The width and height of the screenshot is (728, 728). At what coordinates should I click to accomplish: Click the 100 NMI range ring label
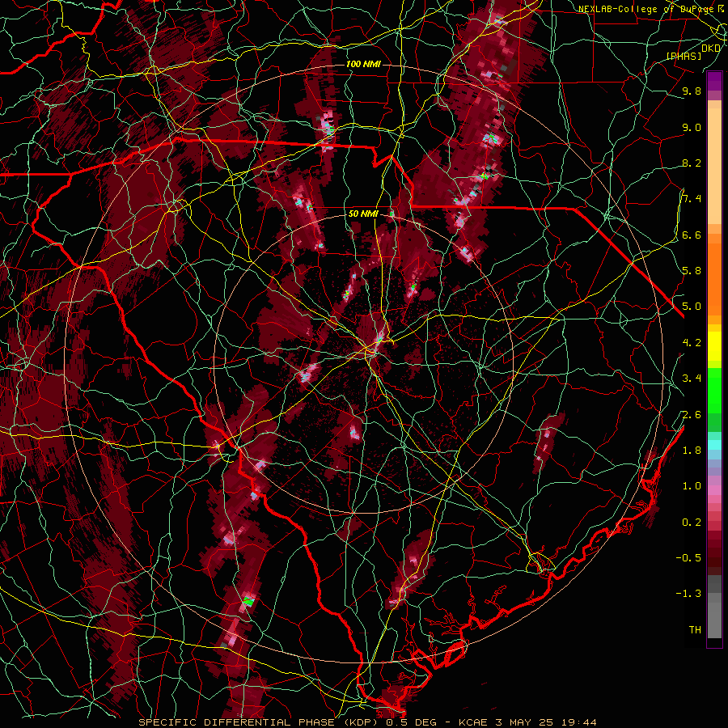[x=363, y=64]
